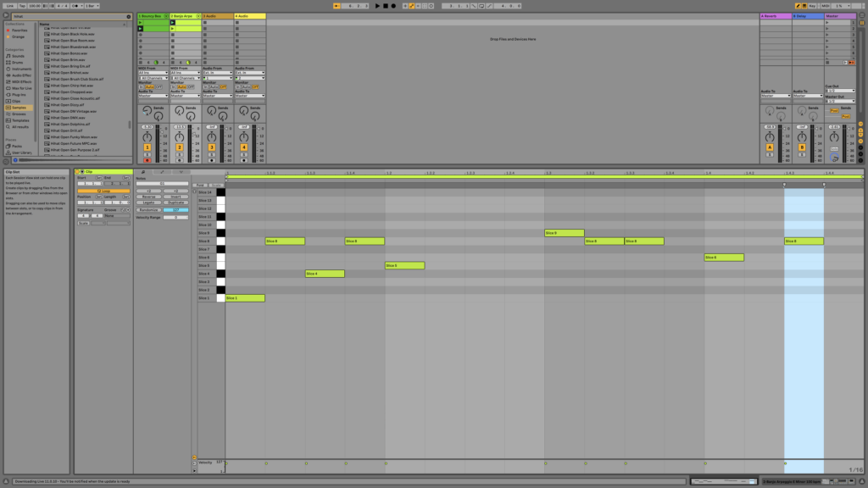Open the Packs place in browser
Viewport: 868px width, 488px height.
(x=17, y=146)
